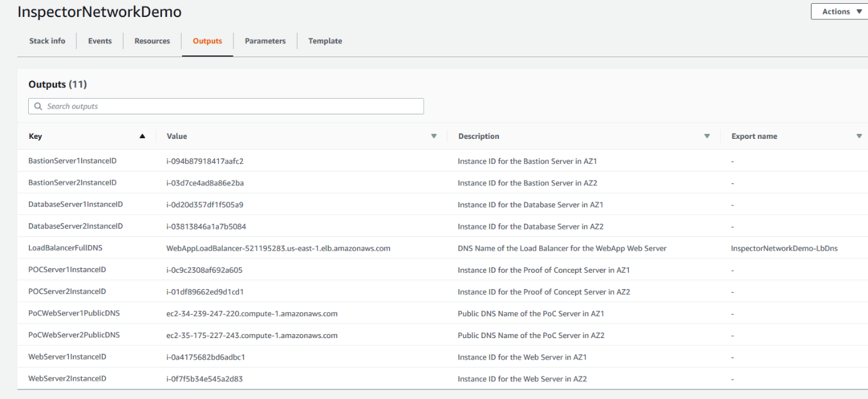Select the ec2-34-239-247-220 public DNS value
Screen dimensions: 868x399
pos(252,314)
